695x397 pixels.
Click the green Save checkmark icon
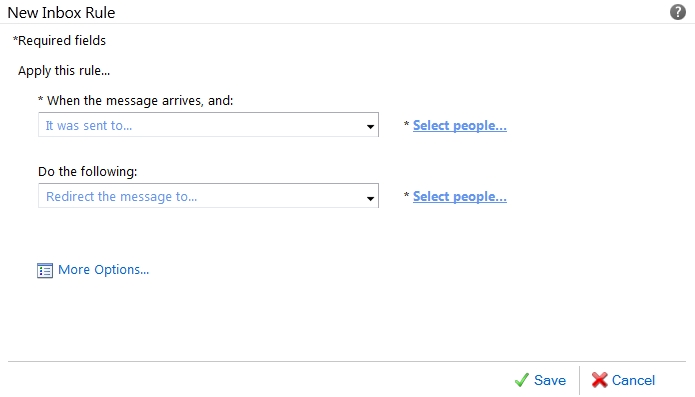(522, 380)
